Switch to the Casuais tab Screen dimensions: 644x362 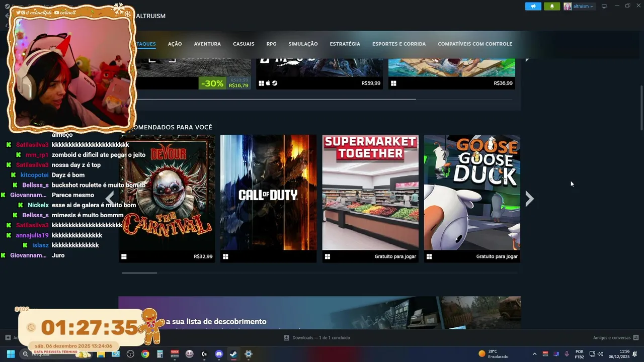tap(244, 44)
